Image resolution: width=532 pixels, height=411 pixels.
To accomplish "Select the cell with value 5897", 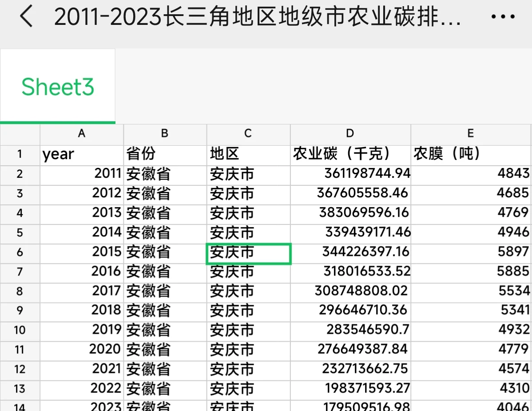I will pyautogui.click(x=470, y=253).
